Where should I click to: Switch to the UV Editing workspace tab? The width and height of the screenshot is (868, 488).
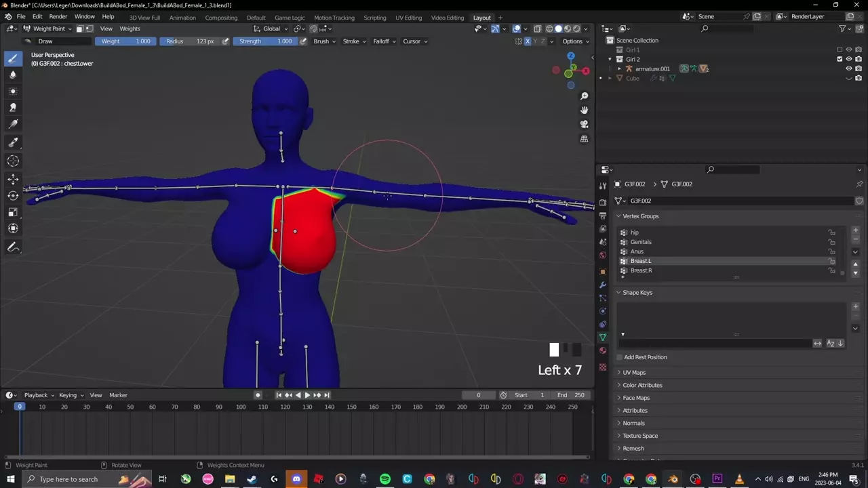click(408, 17)
